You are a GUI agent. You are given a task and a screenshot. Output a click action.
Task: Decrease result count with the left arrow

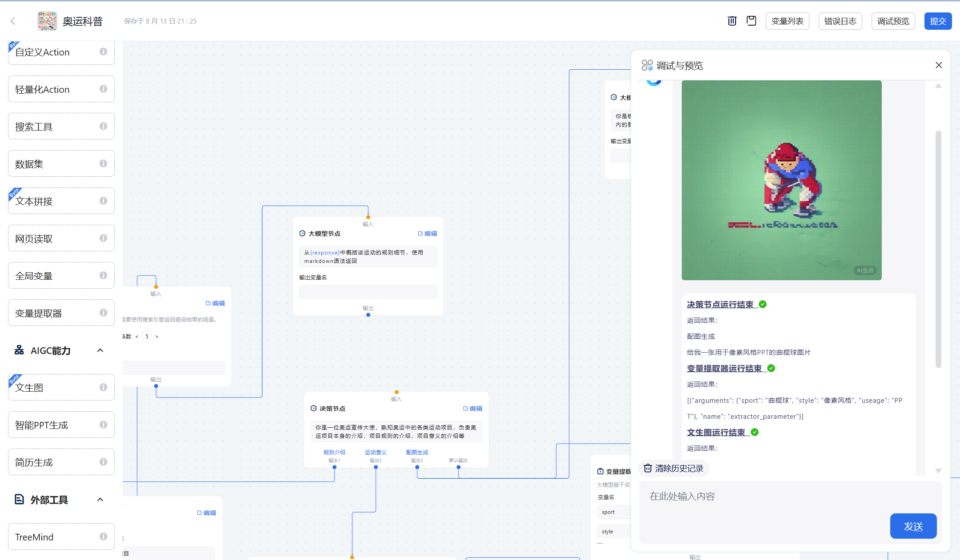pyautogui.click(x=137, y=337)
